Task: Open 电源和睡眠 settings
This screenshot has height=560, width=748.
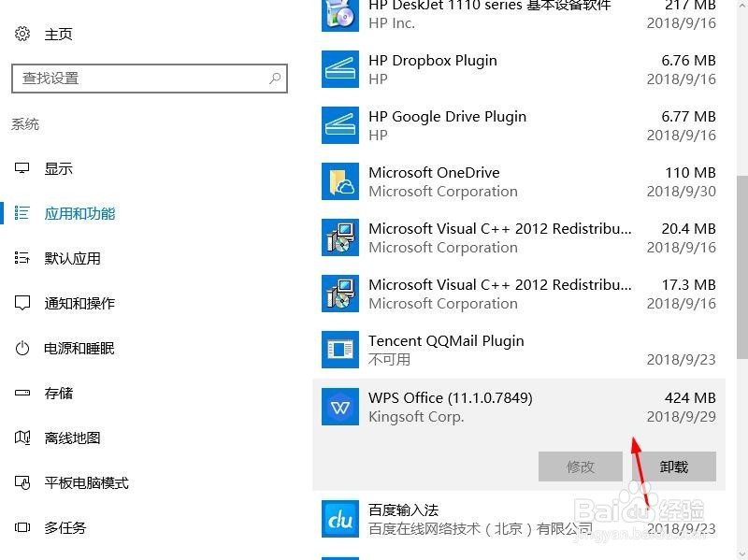Action: [x=79, y=348]
